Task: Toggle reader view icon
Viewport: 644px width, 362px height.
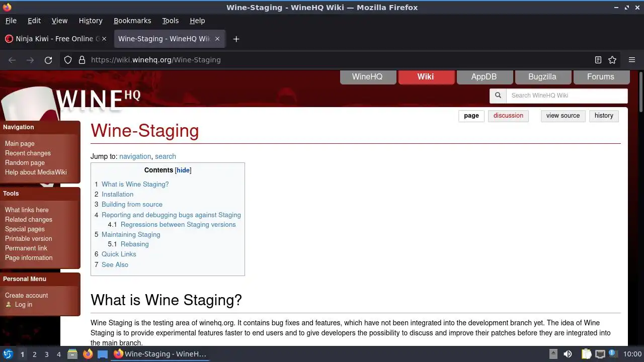Action: tap(598, 60)
